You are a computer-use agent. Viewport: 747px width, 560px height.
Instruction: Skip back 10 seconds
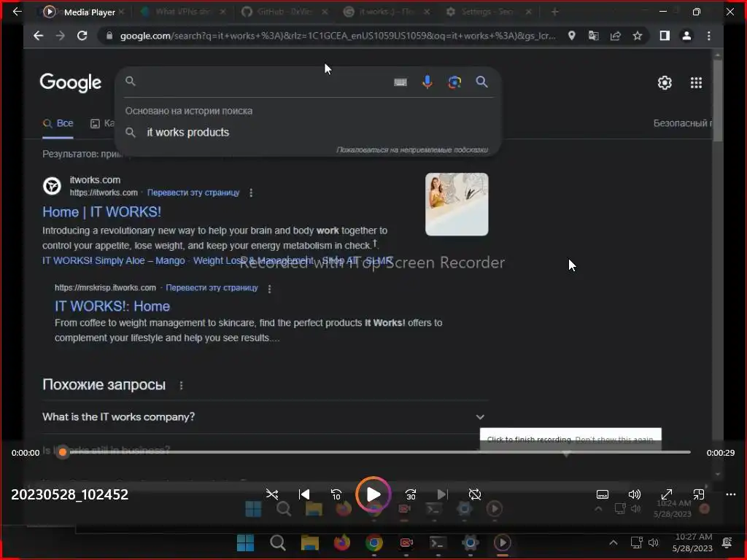336,494
